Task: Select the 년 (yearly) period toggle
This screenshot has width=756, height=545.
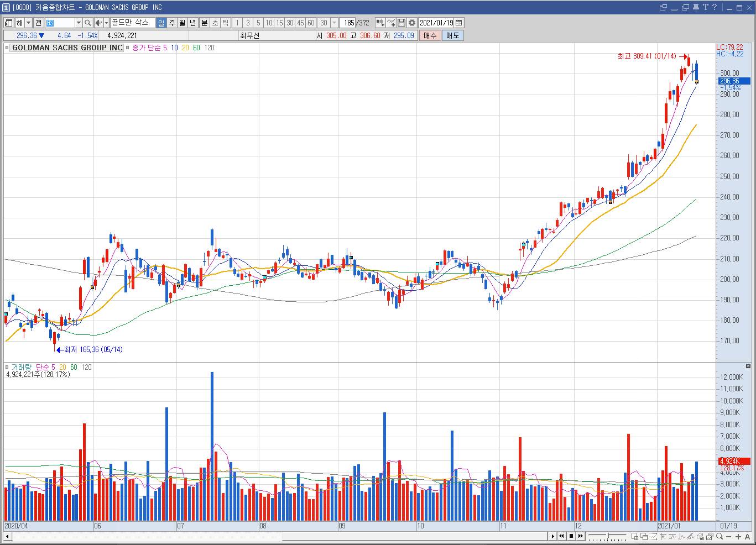Action: [x=192, y=23]
